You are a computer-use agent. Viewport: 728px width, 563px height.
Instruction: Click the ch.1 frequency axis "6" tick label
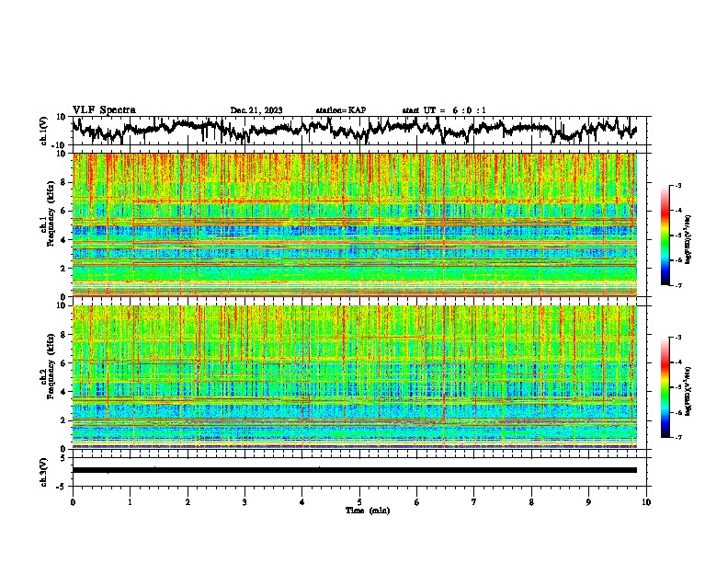(x=64, y=211)
